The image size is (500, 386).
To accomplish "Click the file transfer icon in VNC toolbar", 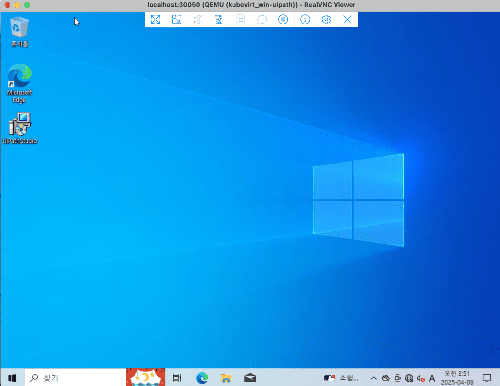I will [x=240, y=20].
